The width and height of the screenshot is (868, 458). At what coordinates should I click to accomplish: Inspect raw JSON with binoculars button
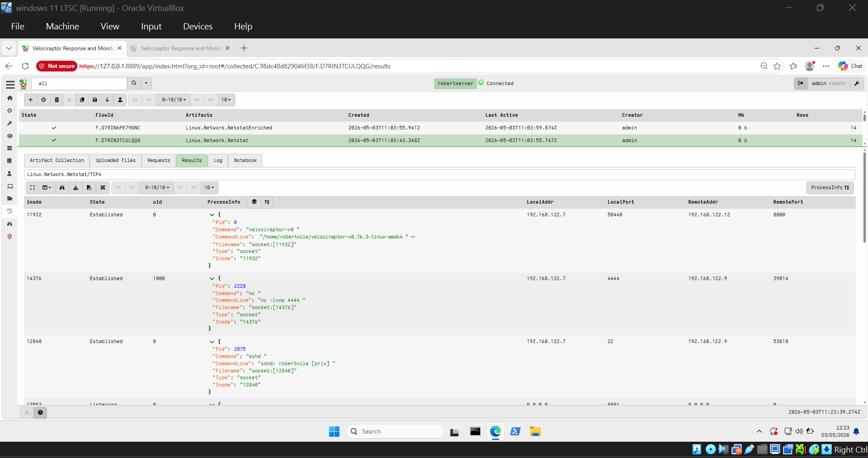[x=62, y=187]
